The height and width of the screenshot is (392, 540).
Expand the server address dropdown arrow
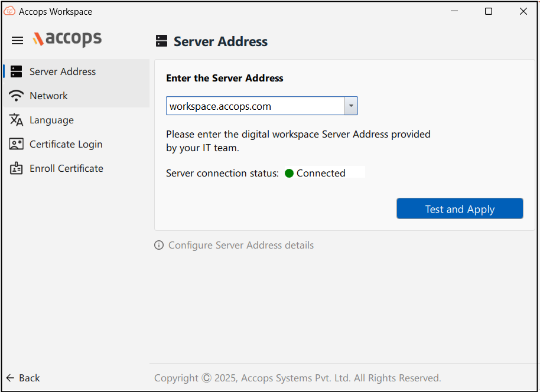pyautogui.click(x=351, y=106)
